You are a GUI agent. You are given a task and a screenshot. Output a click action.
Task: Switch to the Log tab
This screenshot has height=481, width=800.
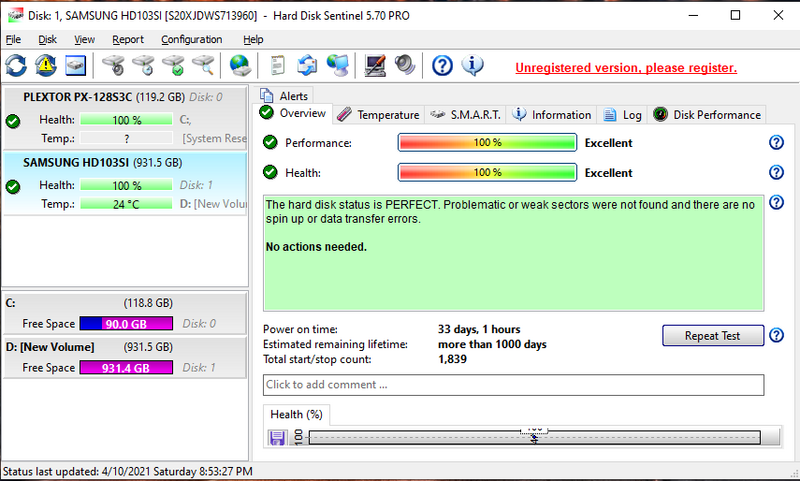pyautogui.click(x=622, y=115)
